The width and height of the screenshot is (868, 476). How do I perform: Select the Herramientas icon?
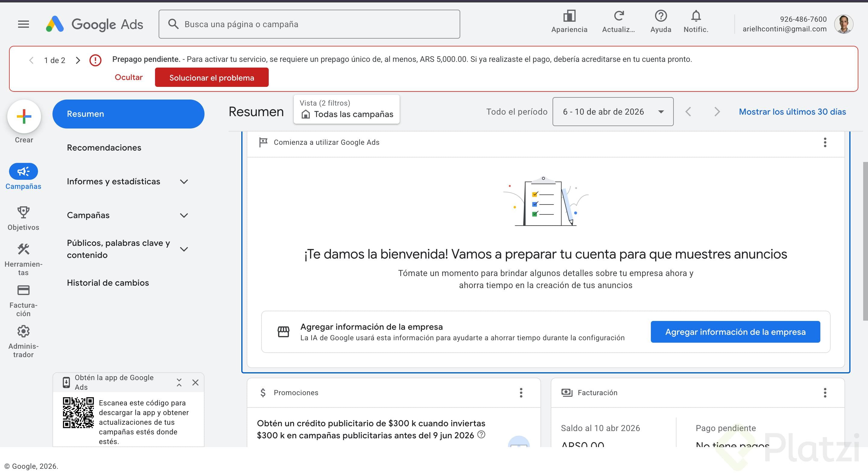tap(23, 249)
